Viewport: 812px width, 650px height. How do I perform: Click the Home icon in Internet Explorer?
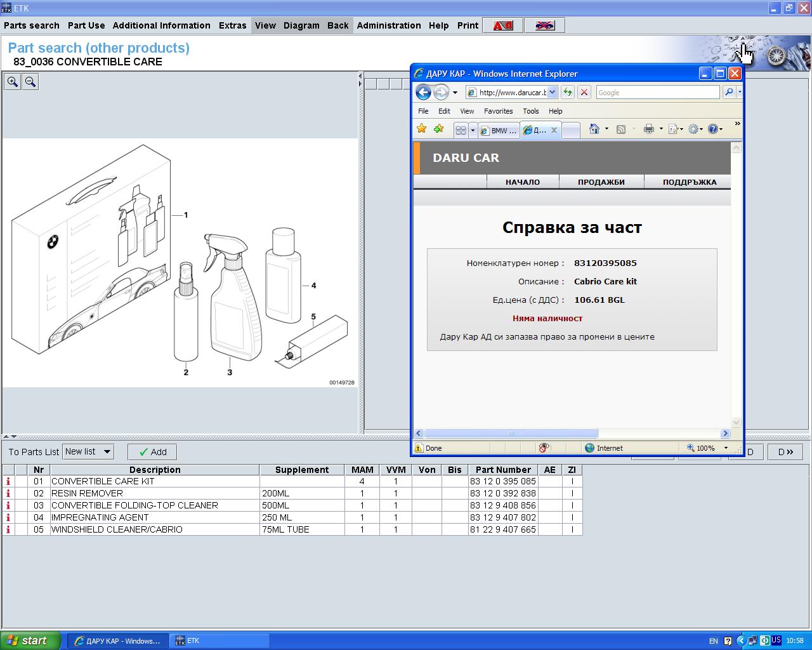(594, 129)
